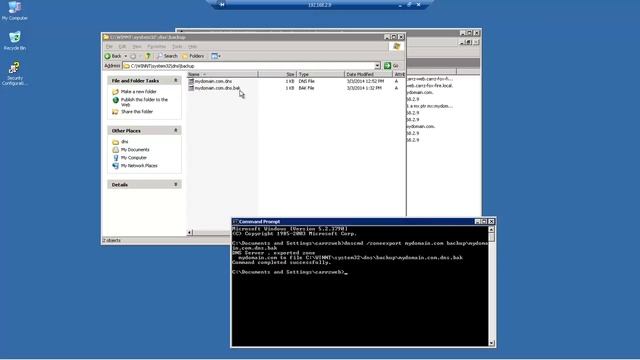Expand the Details panel
The image size is (640, 360).
point(176,184)
